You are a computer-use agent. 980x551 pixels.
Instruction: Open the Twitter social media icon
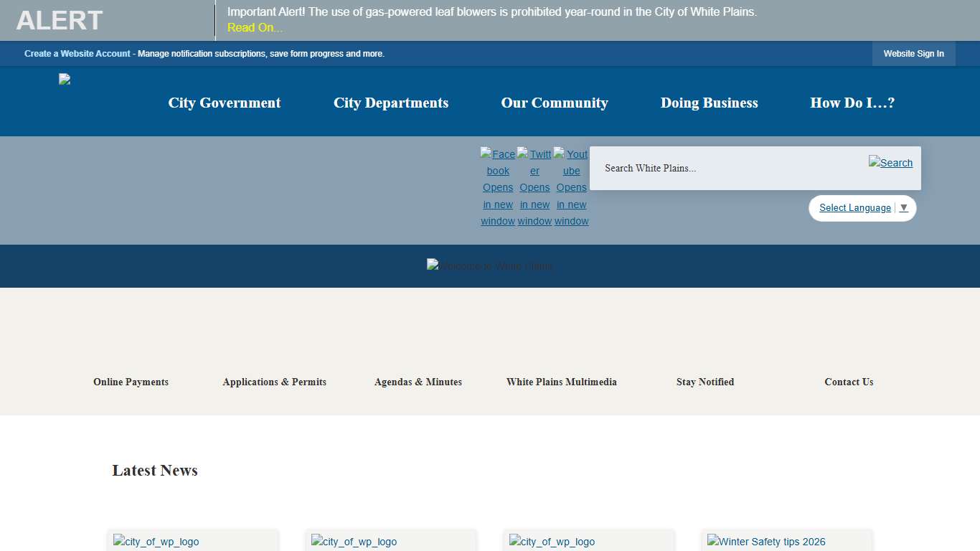534,187
